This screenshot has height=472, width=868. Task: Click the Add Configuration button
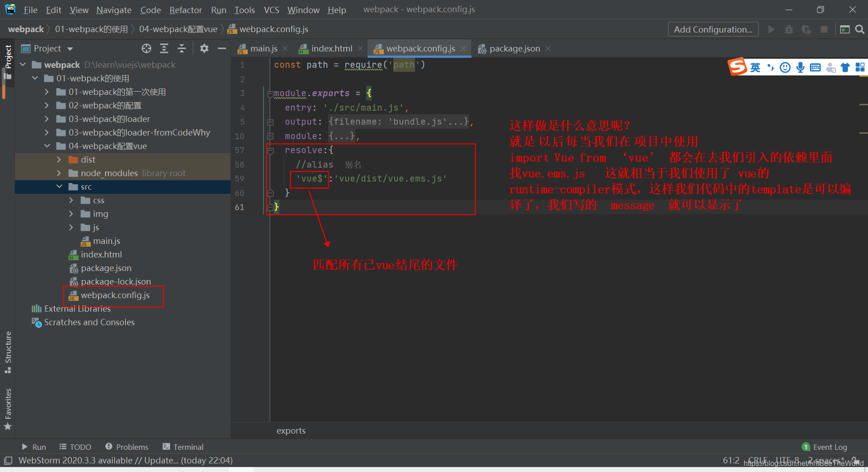click(x=713, y=29)
